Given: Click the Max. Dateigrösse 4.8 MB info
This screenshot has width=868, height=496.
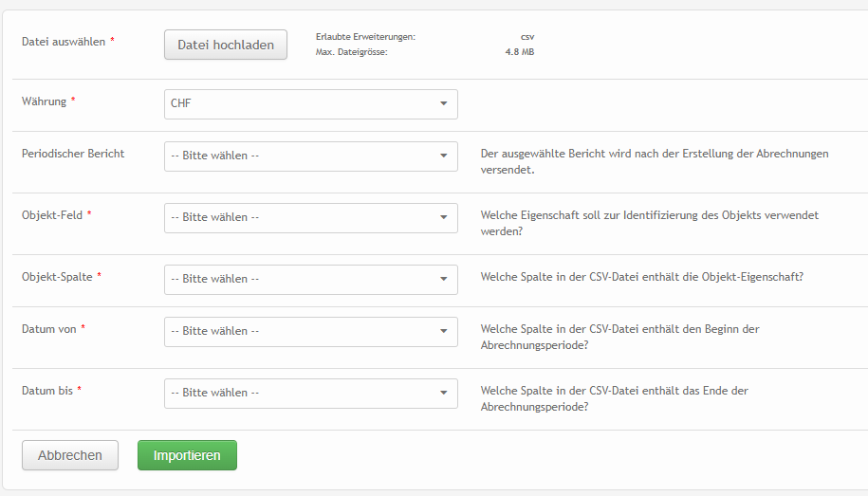Looking at the screenshot, I should point(424,52).
